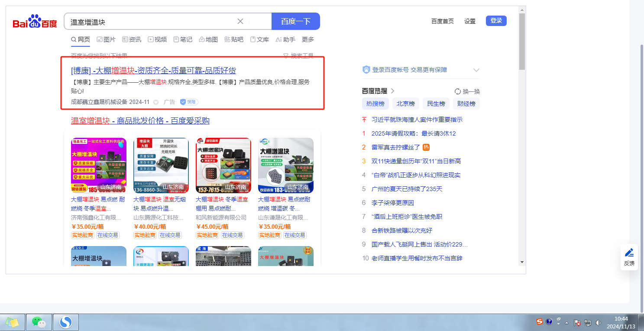Click the Baidu logo
644x331 pixels.
coord(35,21)
